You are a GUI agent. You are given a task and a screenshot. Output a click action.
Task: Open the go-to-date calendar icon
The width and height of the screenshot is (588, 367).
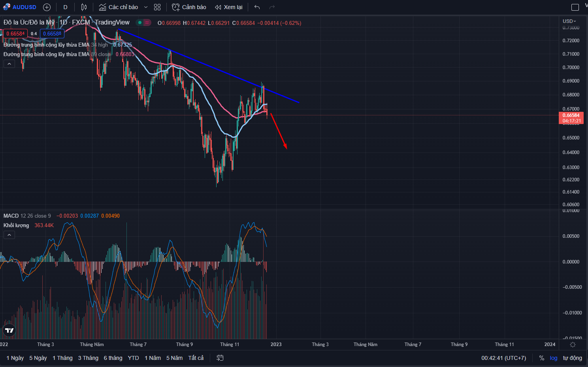click(220, 358)
